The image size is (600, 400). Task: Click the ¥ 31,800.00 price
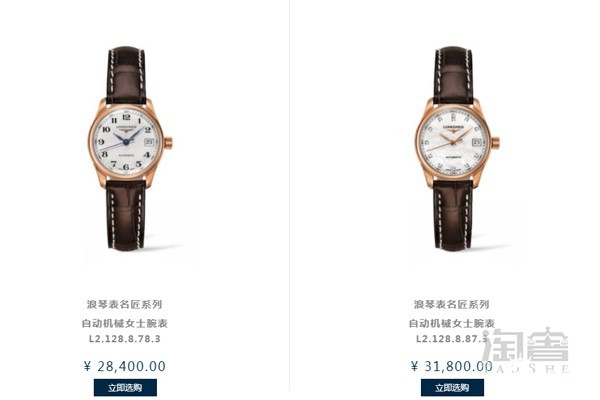452,366
